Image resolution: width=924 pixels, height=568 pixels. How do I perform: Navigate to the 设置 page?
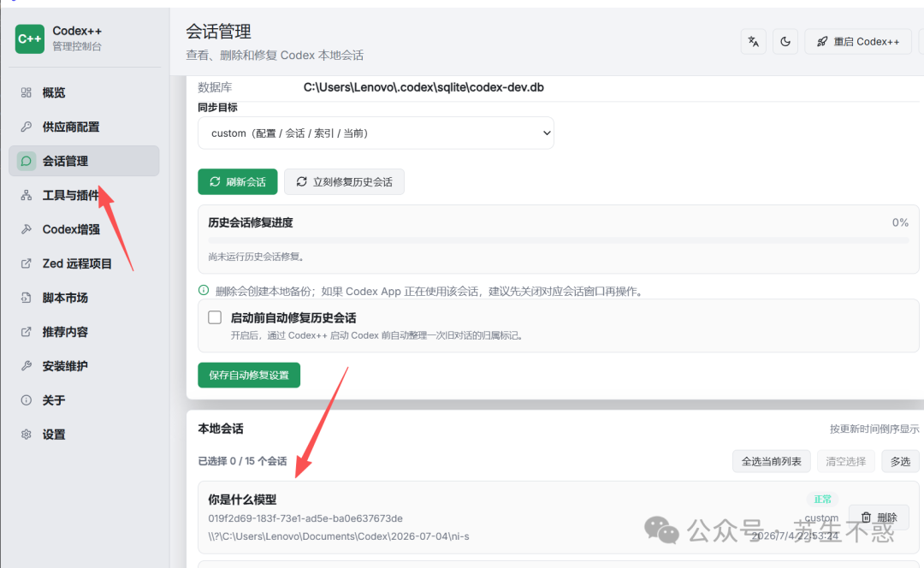tap(84, 435)
